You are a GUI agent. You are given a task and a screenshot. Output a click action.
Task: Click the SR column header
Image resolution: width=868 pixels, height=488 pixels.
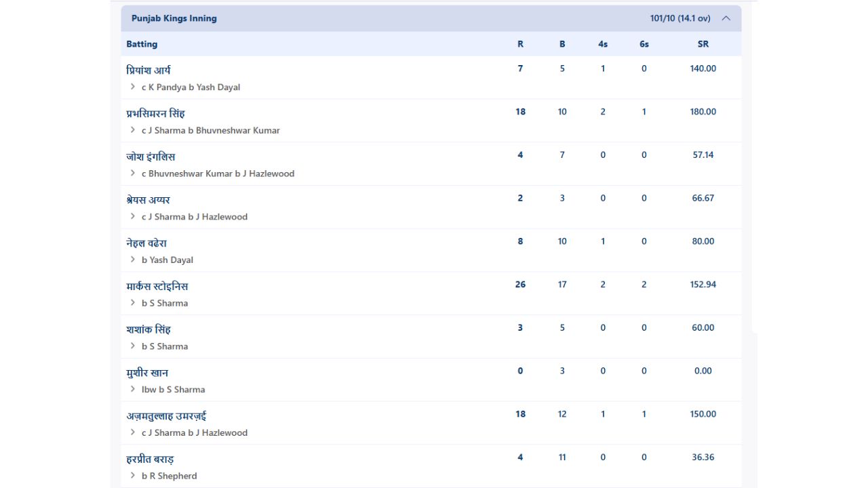click(703, 44)
